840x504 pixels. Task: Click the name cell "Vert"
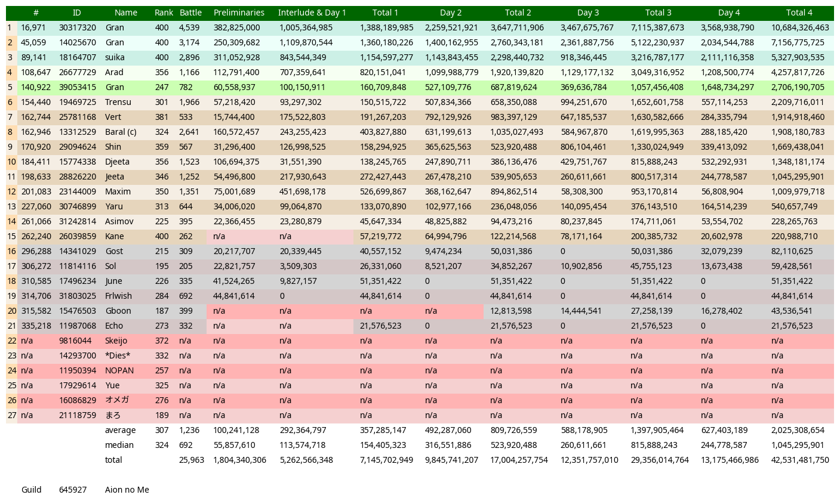pyautogui.click(x=113, y=117)
